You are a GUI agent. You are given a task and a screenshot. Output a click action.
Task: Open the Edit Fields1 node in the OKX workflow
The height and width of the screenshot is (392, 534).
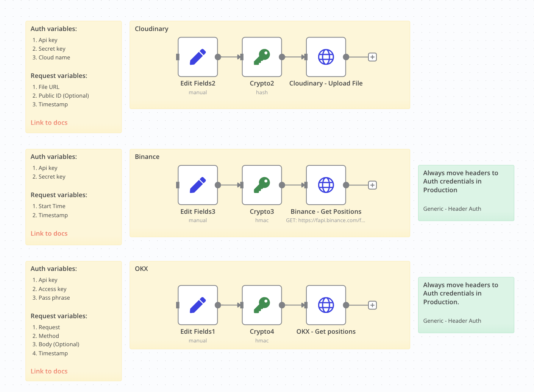[197, 305]
